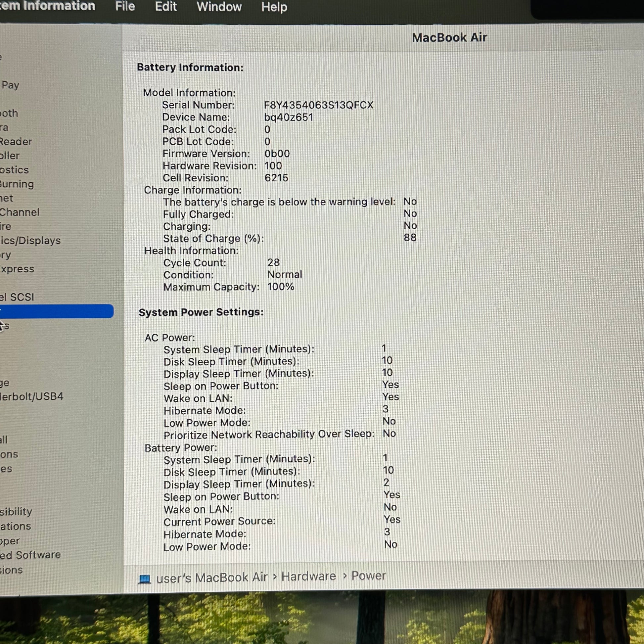644x644 pixels.
Task: Click the Charge Information label
Action: coord(193,190)
